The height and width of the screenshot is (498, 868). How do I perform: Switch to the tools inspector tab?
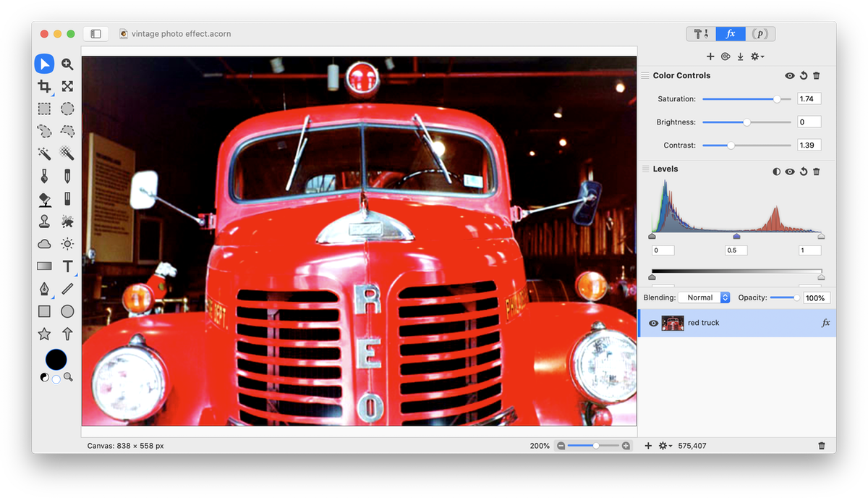[701, 34]
